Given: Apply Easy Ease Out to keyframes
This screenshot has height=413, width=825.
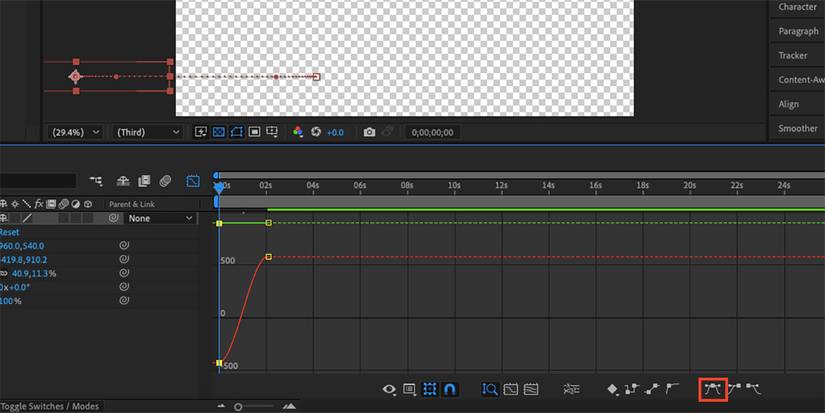Looking at the screenshot, I should 753,389.
